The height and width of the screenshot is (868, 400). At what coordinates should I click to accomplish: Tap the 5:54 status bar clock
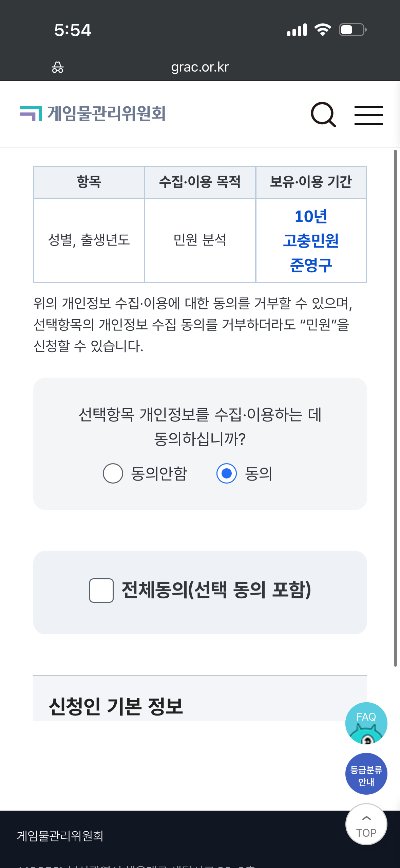73,30
